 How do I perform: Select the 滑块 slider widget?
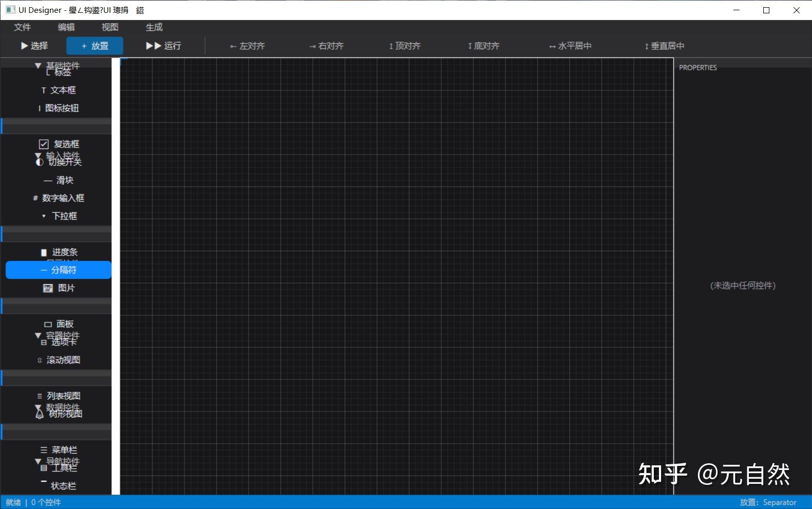point(59,180)
